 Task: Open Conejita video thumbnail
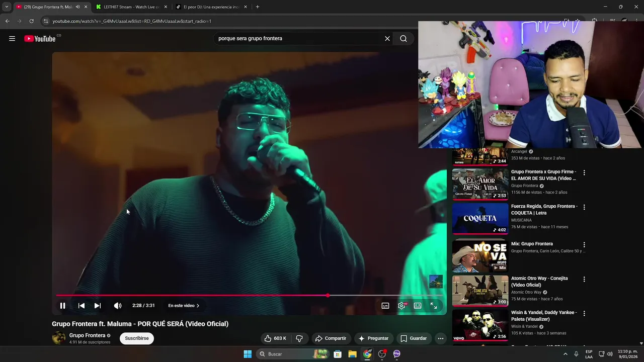(480, 291)
